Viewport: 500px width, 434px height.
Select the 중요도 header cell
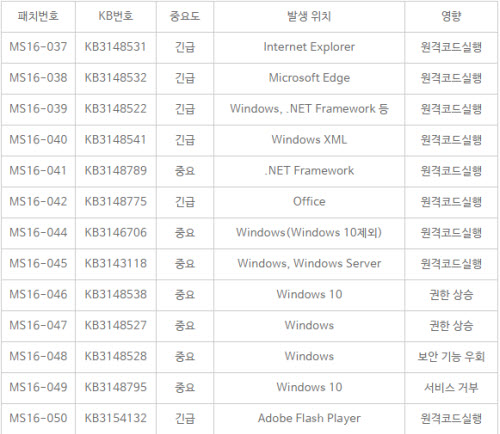coord(185,16)
